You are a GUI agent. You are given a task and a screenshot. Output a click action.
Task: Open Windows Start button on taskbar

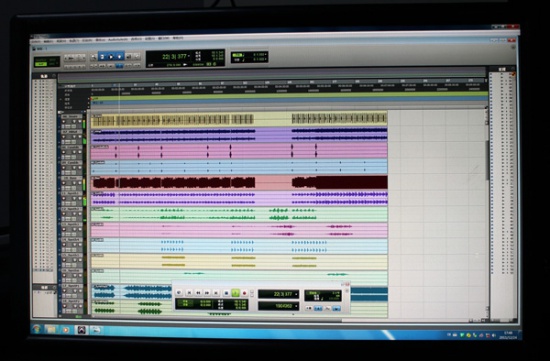(x=36, y=329)
